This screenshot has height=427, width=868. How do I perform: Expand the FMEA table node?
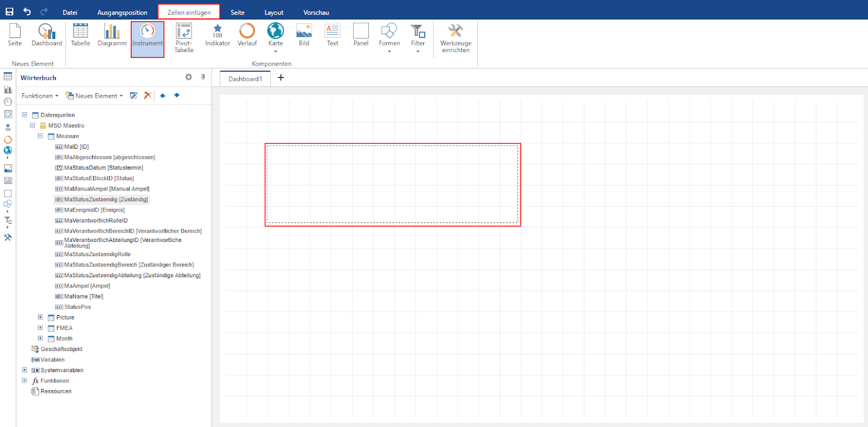[40, 328]
